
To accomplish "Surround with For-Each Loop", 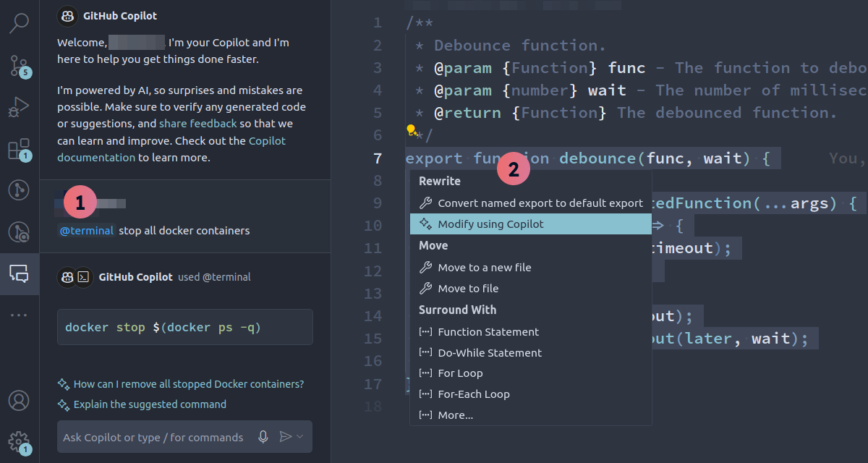I will (x=531, y=394).
